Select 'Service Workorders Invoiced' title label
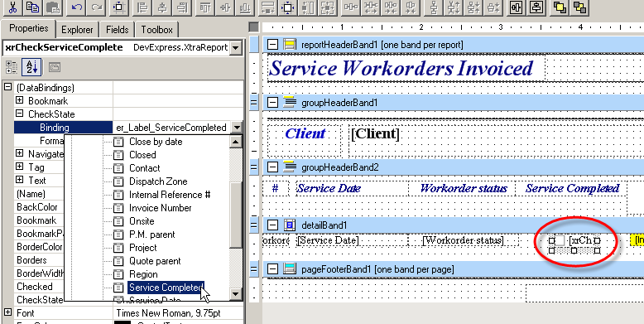Screen dimensions: 644x324 [406, 69]
